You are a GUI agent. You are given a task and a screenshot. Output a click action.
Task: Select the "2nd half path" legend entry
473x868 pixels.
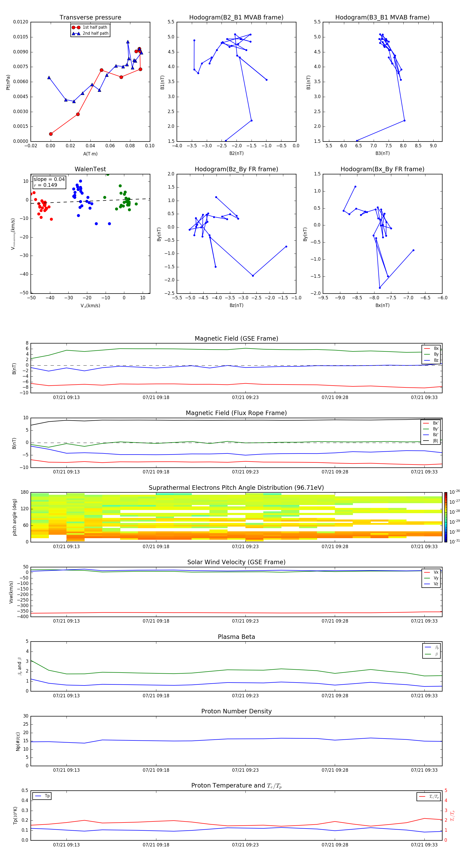[x=90, y=33]
